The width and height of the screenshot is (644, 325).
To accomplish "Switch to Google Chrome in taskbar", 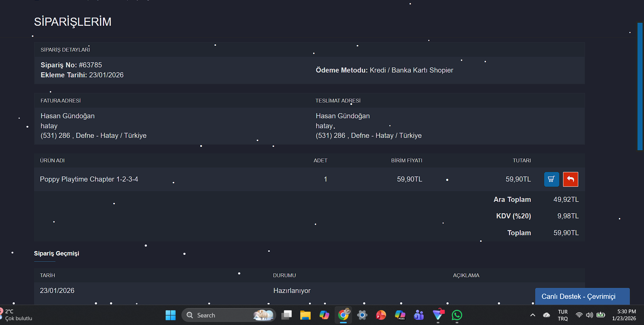I will (343, 315).
